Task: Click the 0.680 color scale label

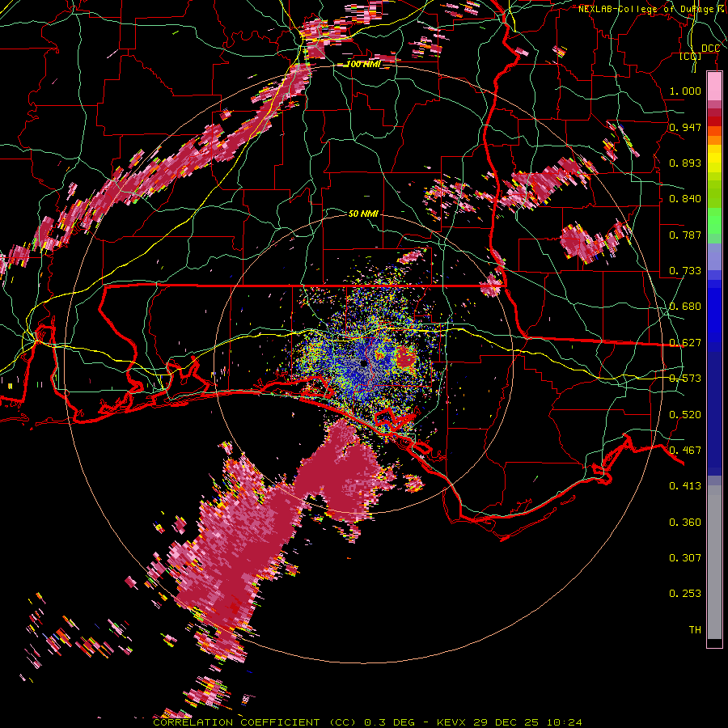Action: (x=685, y=307)
